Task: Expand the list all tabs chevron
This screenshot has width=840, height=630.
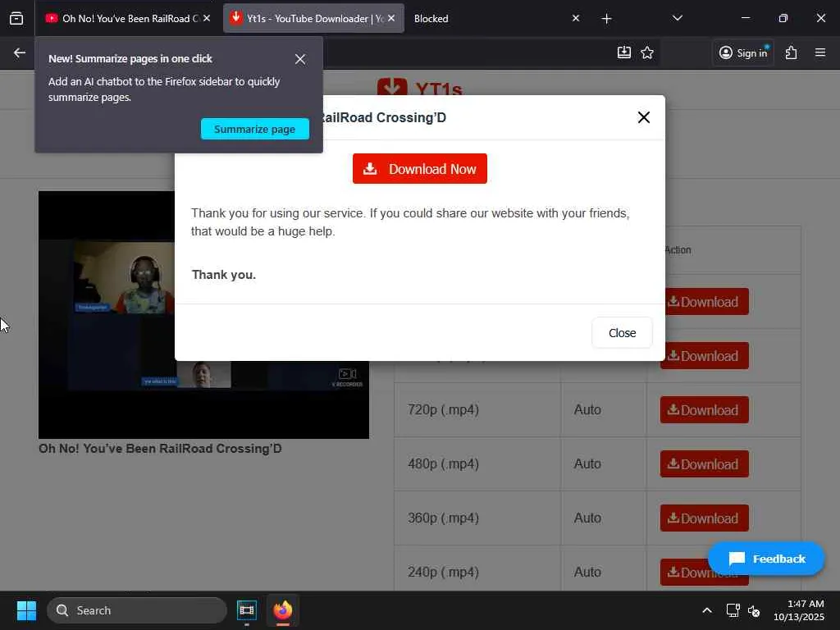Action: click(677, 18)
